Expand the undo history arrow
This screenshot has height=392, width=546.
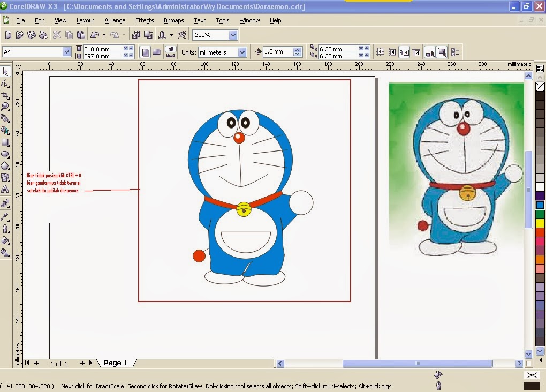(x=104, y=35)
